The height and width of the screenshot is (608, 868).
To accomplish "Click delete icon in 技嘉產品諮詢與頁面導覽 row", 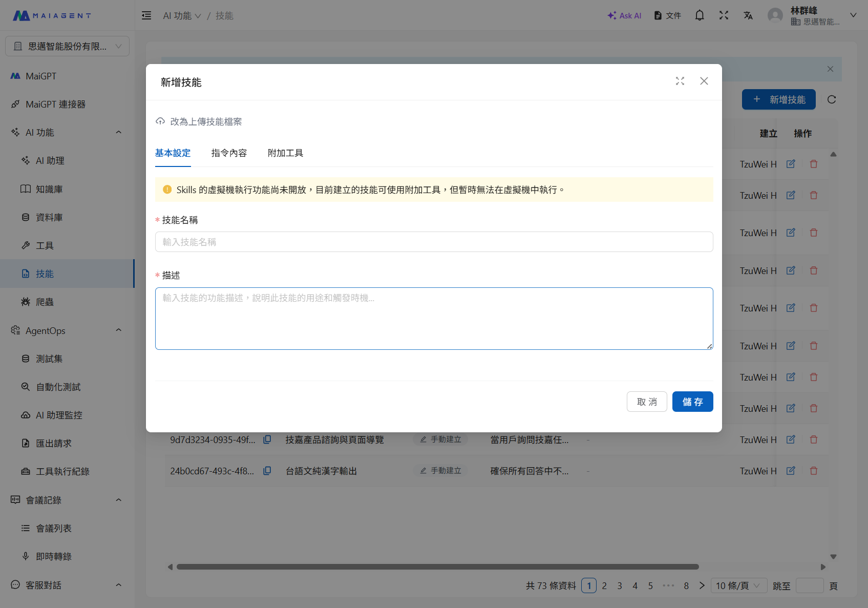I will (813, 439).
